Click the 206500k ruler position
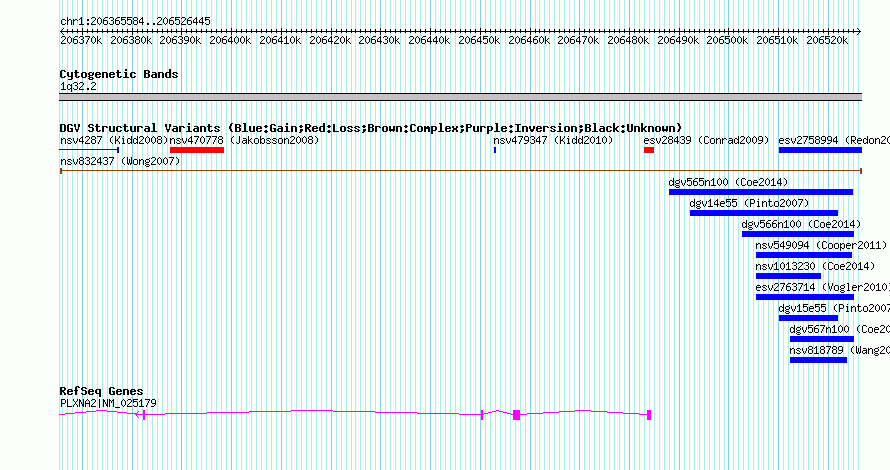The width and height of the screenshot is (890, 470). pos(728,40)
